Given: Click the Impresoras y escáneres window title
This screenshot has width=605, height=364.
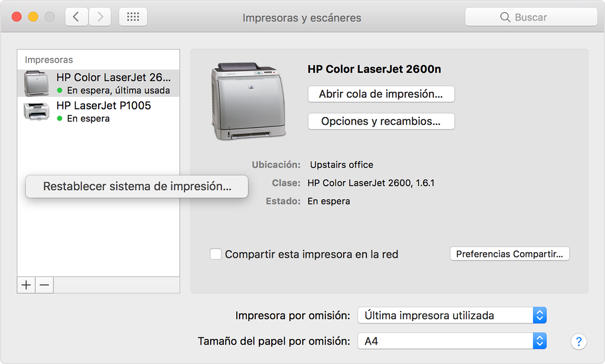Looking at the screenshot, I should point(302,18).
